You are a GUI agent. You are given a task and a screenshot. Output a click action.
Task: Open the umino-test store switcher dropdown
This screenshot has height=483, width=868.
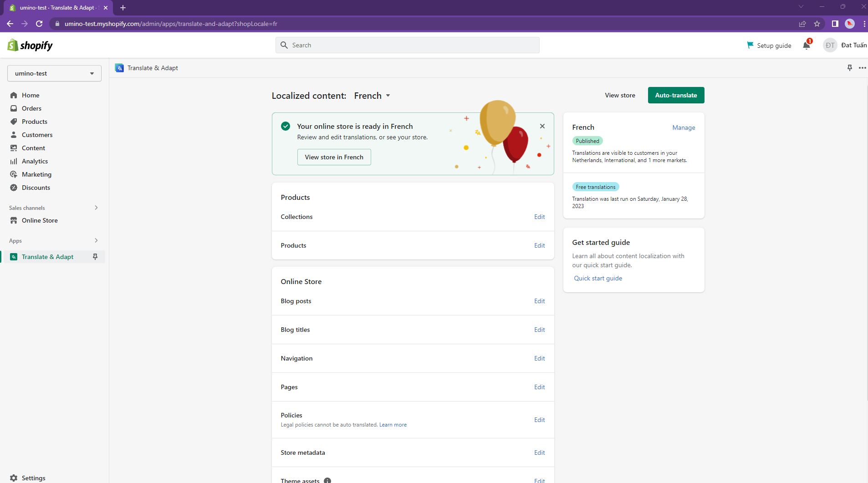[54, 73]
